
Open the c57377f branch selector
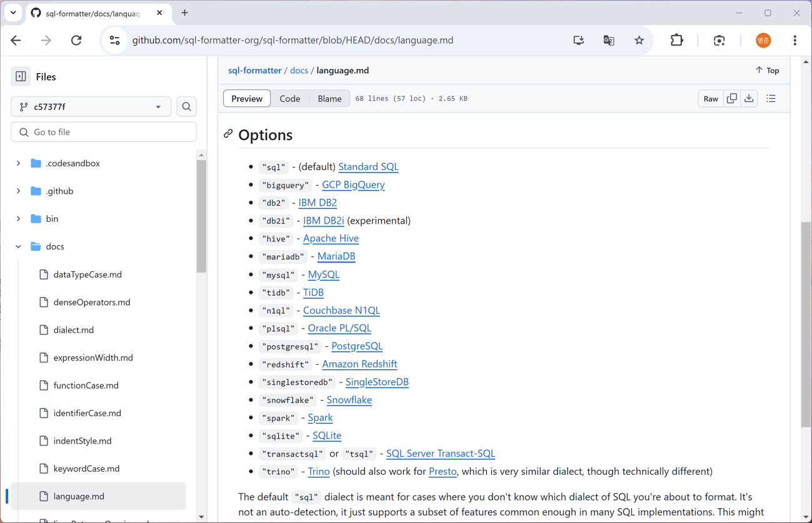91,107
